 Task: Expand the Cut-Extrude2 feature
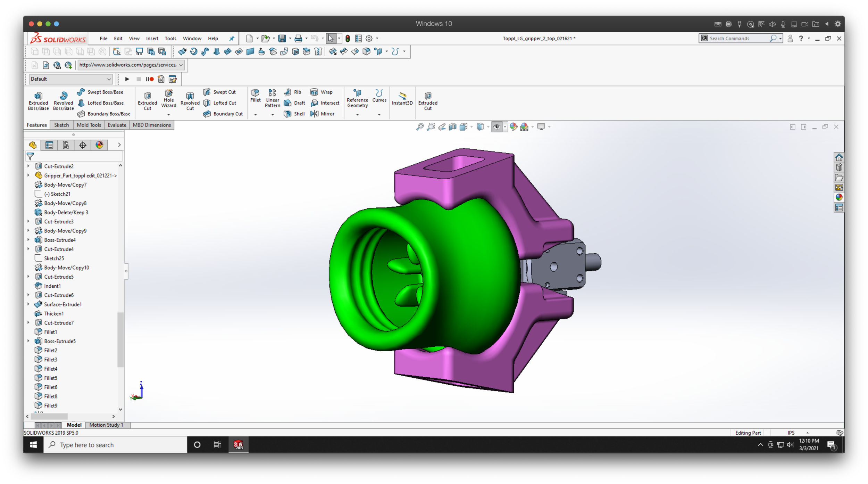coord(28,166)
